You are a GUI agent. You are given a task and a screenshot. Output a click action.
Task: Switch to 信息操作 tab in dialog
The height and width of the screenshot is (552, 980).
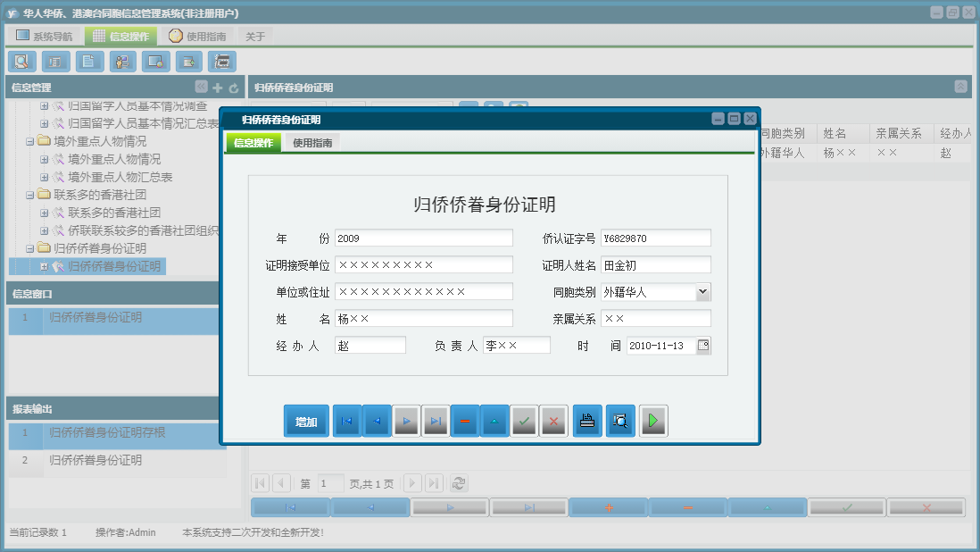point(253,143)
